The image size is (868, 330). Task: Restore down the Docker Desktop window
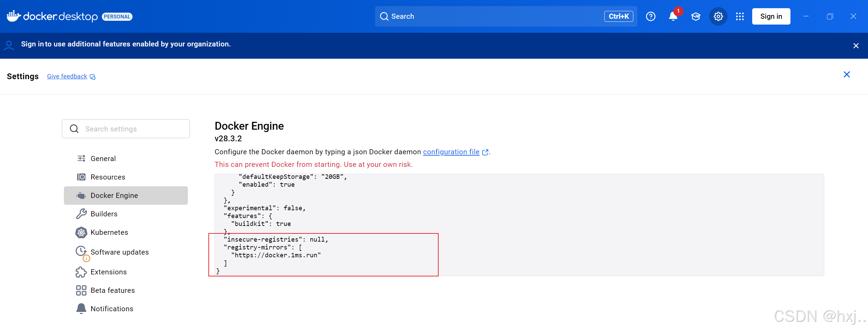830,16
